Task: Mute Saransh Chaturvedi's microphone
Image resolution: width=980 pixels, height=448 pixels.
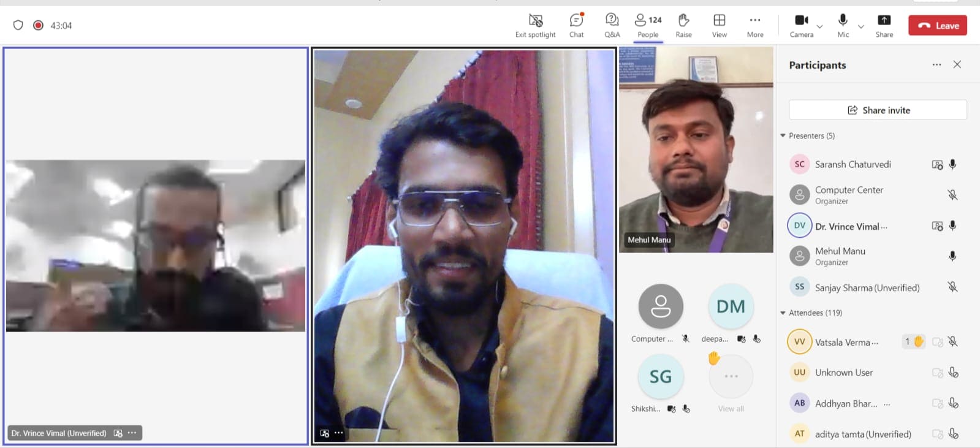Action: [952, 164]
